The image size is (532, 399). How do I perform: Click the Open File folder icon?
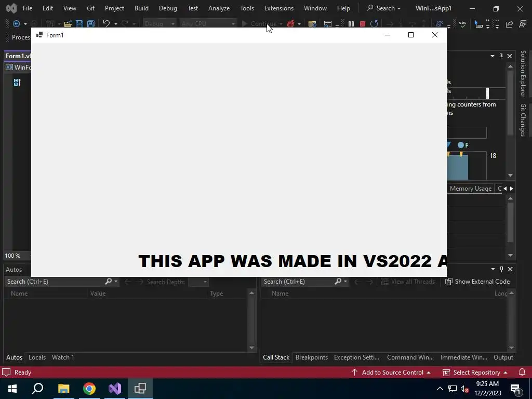pos(68,24)
